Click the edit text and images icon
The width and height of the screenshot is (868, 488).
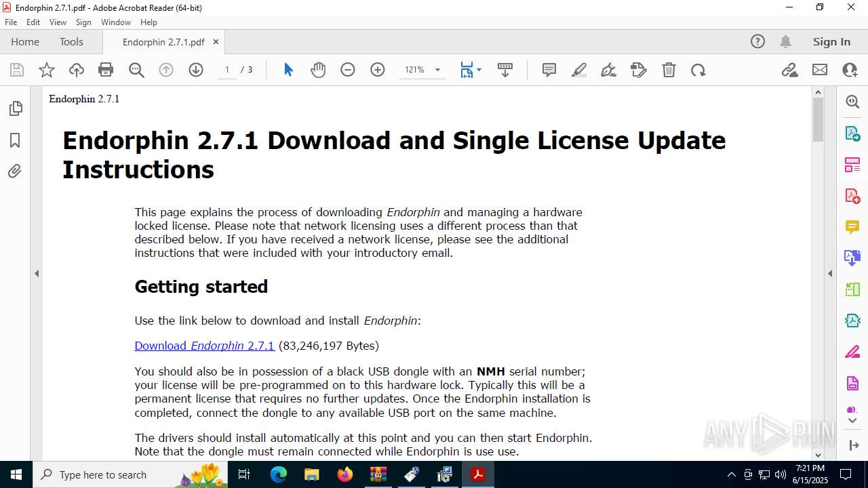(x=639, y=70)
